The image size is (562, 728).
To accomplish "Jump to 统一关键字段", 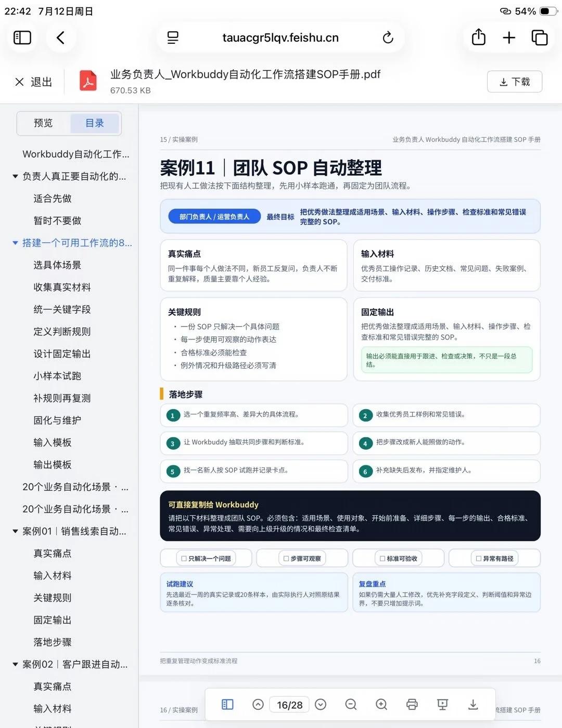I will pos(62,309).
